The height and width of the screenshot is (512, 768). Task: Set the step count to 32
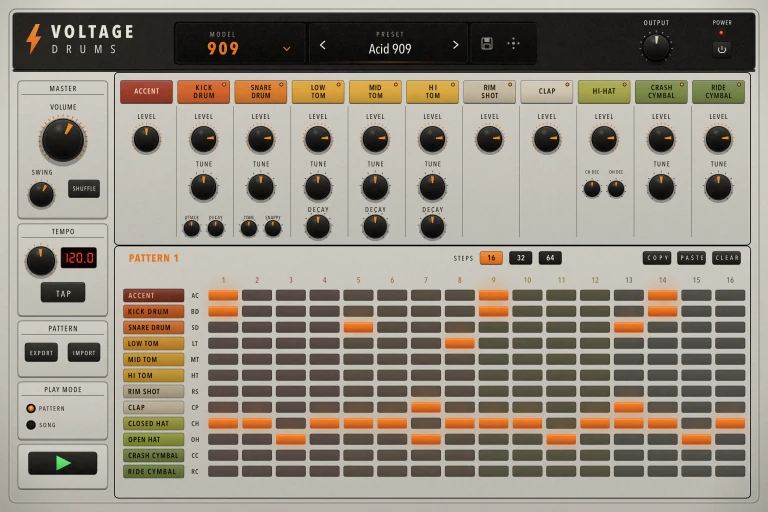pyautogui.click(x=521, y=258)
